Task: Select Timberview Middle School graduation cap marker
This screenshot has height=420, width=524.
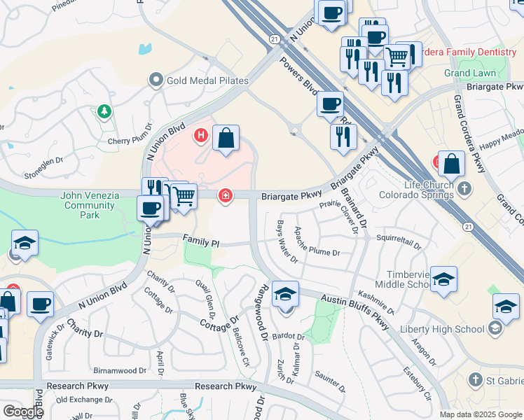Action: click(444, 282)
